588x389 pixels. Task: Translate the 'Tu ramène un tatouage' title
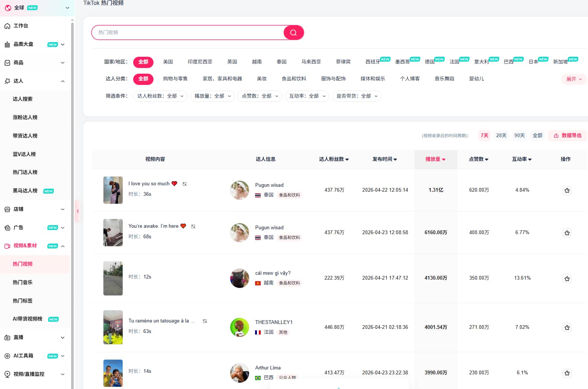click(x=205, y=321)
